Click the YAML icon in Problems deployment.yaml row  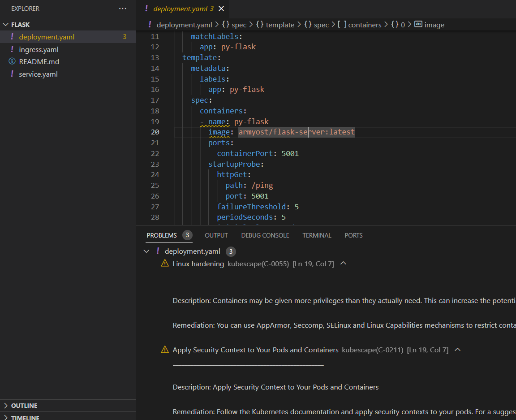coord(158,251)
